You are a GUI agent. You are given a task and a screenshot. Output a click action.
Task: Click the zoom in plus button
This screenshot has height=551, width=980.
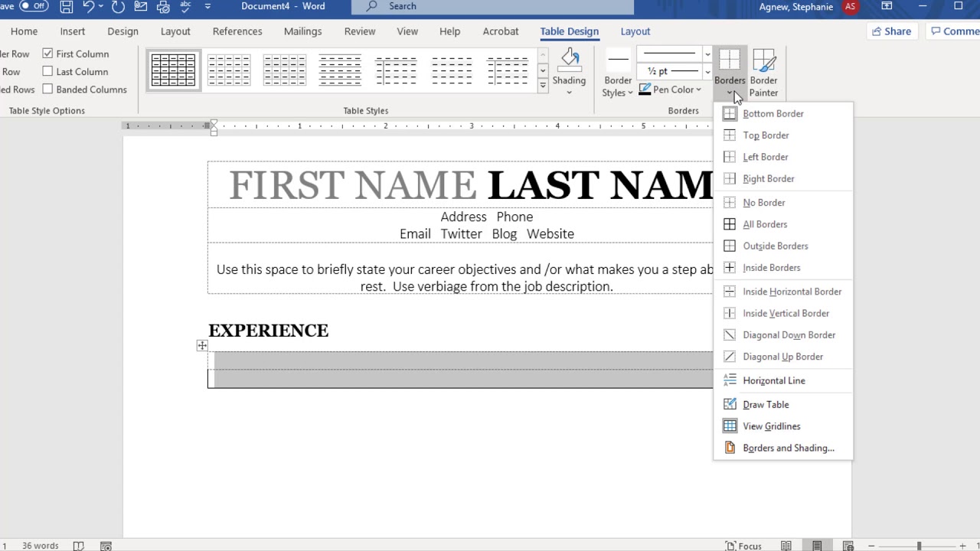tap(962, 546)
